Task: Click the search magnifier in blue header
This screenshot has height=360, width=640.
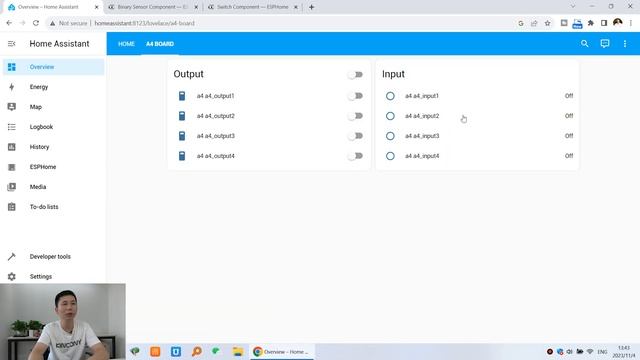Action: [x=584, y=44]
